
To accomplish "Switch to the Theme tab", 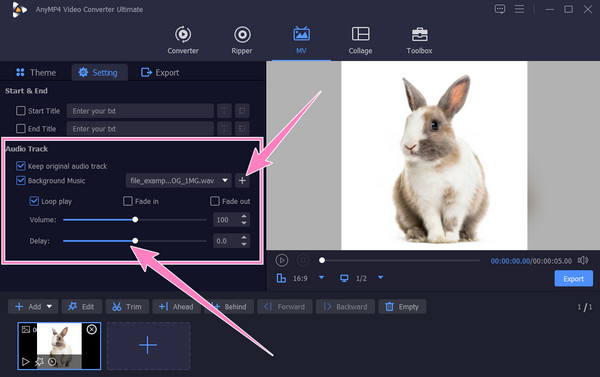I will tap(36, 72).
